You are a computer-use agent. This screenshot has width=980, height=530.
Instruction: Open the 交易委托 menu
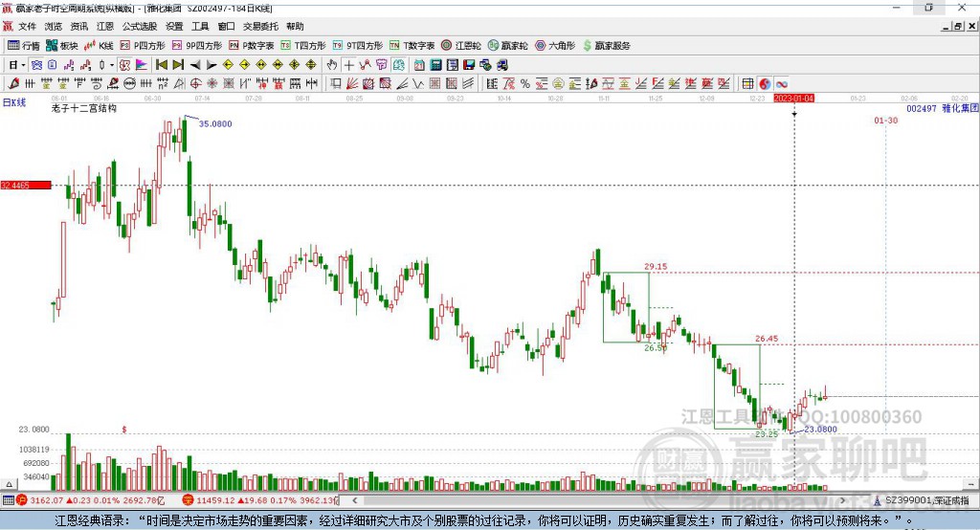click(260, 26)
